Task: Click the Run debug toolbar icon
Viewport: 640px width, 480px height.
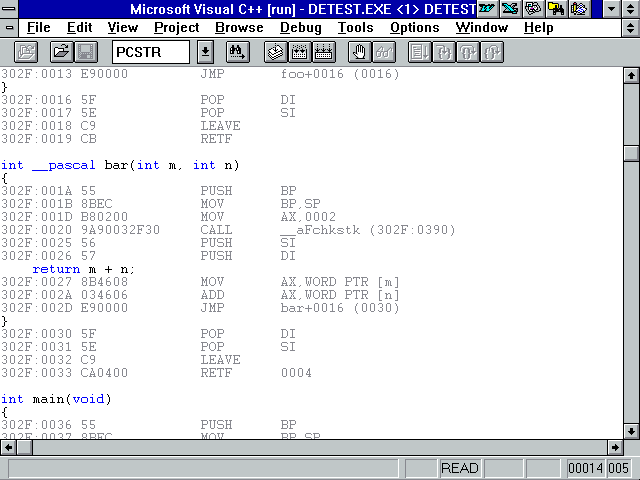Action: [420, 52]
